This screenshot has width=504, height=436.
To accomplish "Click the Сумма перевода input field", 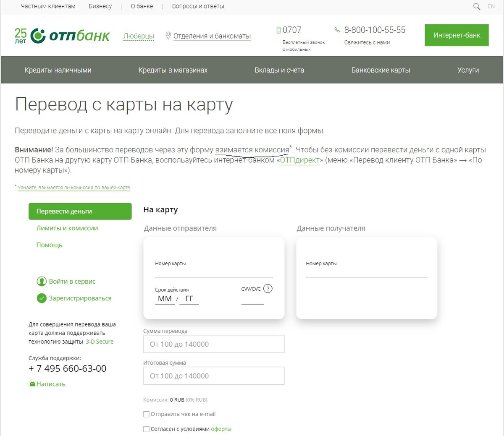I will [x=214, y=344].
